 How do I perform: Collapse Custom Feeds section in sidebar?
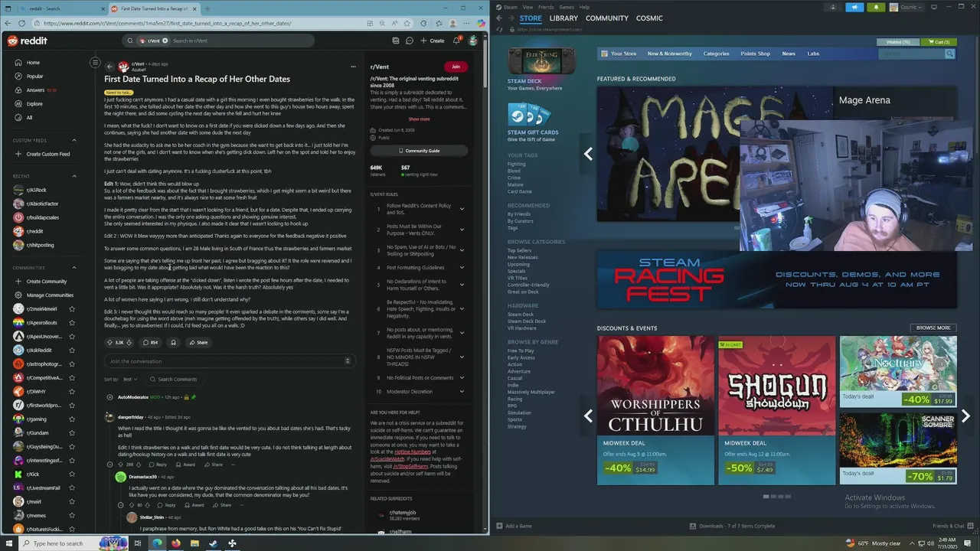pos(74,140)
